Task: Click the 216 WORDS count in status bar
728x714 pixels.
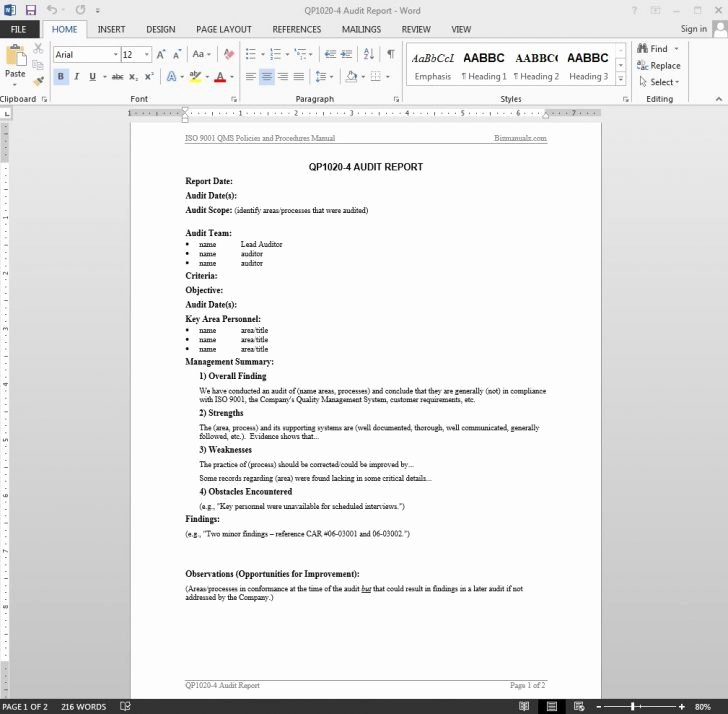Action: pos(84,707)
